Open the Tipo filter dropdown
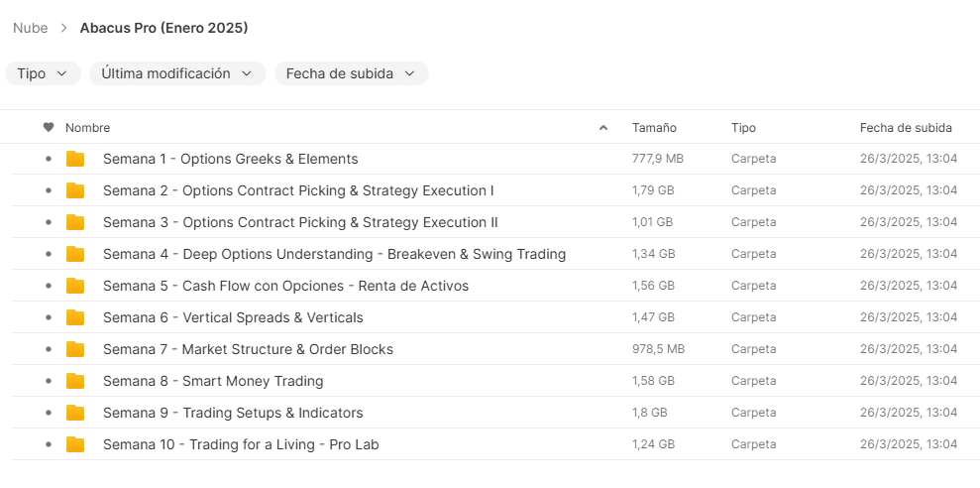This screenshot has width=980, height=488. click(43, 73)
